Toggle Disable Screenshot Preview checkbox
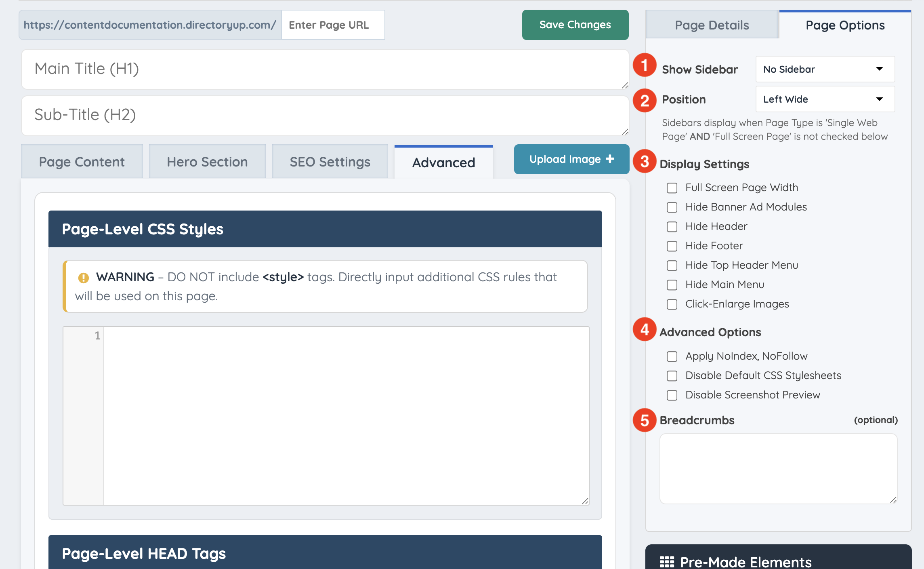 pos(672,395)
